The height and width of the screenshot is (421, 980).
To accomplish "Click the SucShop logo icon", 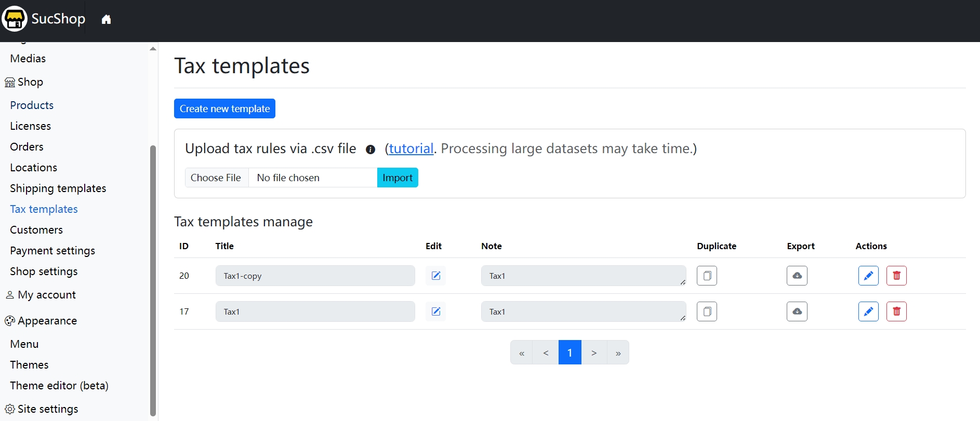I will click(15, 19).
